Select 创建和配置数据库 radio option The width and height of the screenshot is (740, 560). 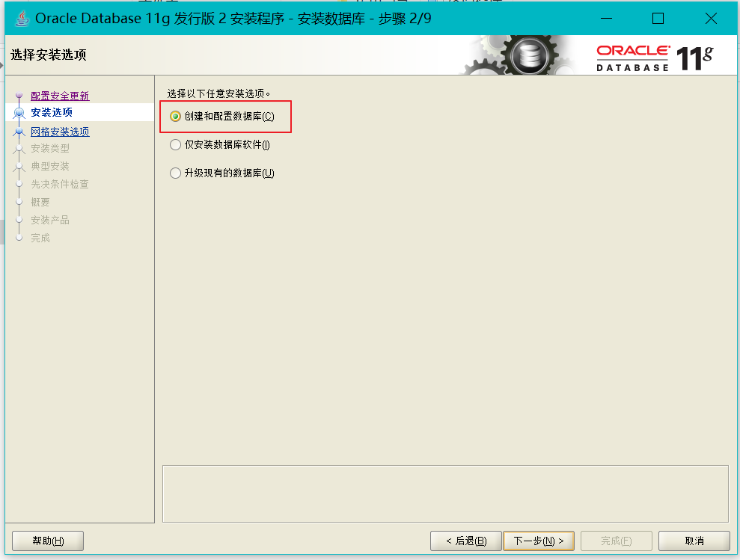tap(222, 116)
